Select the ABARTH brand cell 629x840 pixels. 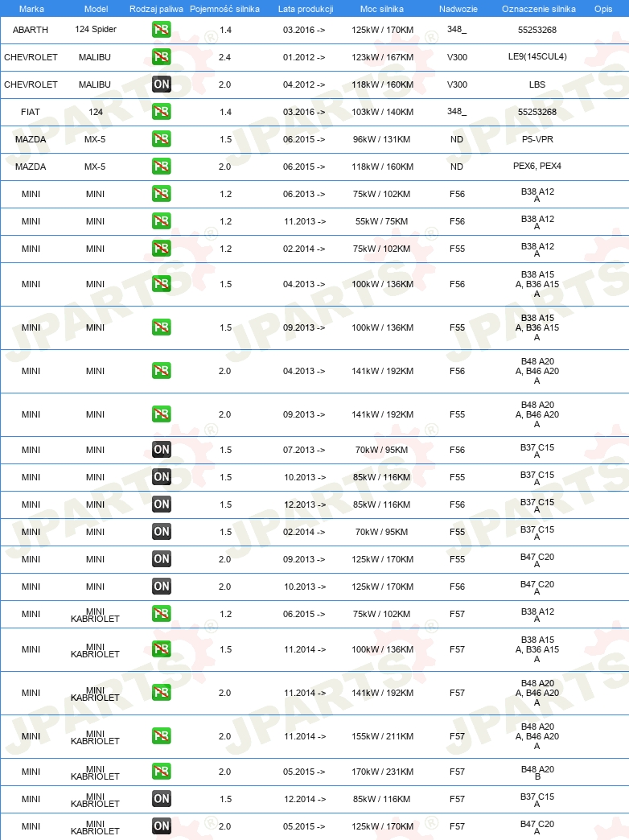tap(31, 30)
